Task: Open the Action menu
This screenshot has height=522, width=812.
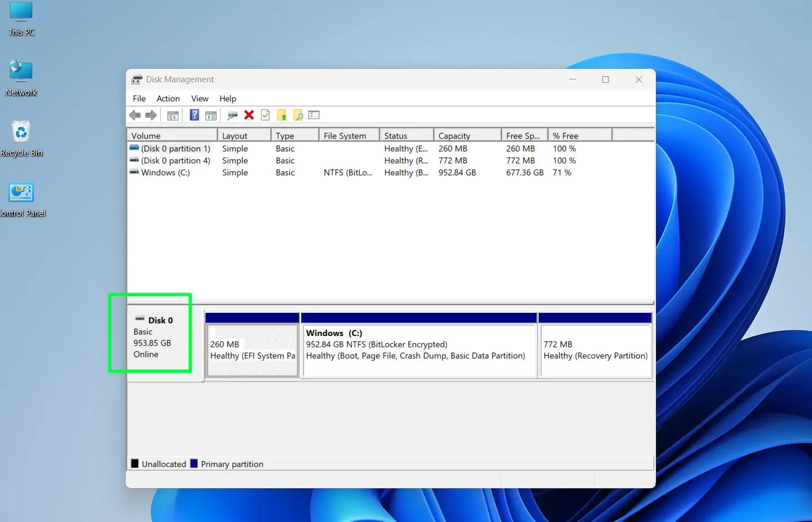Action: (x=168, y=98)
